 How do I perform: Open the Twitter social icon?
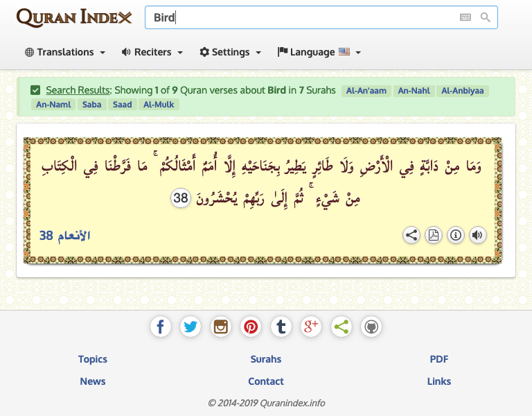click(x=190, y=327)
